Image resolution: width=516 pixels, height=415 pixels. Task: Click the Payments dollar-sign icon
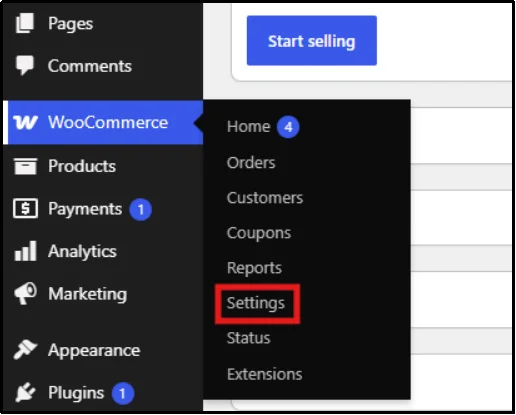pos(25,208)
